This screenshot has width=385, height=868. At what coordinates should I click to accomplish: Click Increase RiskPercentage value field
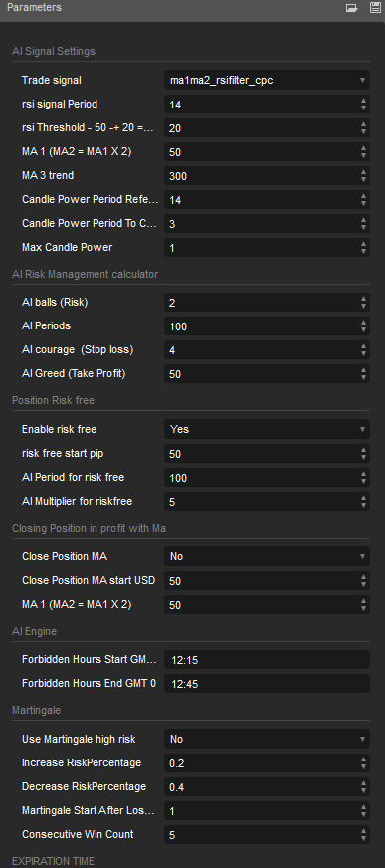(261, 763)
